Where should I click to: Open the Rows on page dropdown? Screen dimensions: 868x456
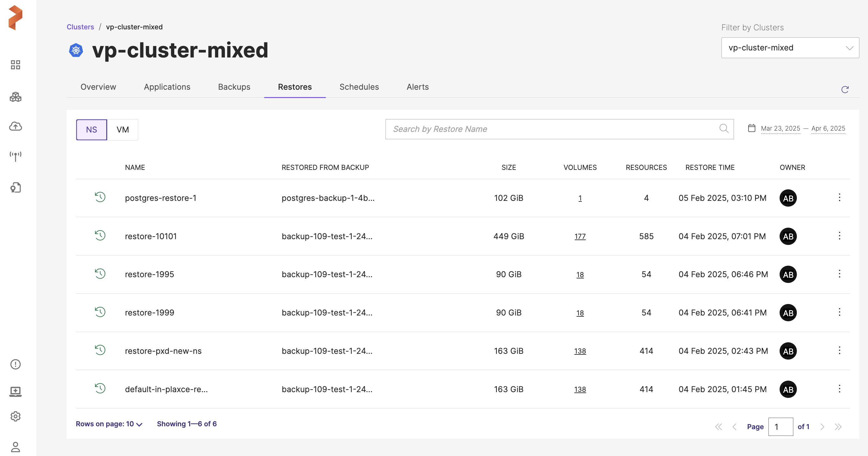click(109, 424)
